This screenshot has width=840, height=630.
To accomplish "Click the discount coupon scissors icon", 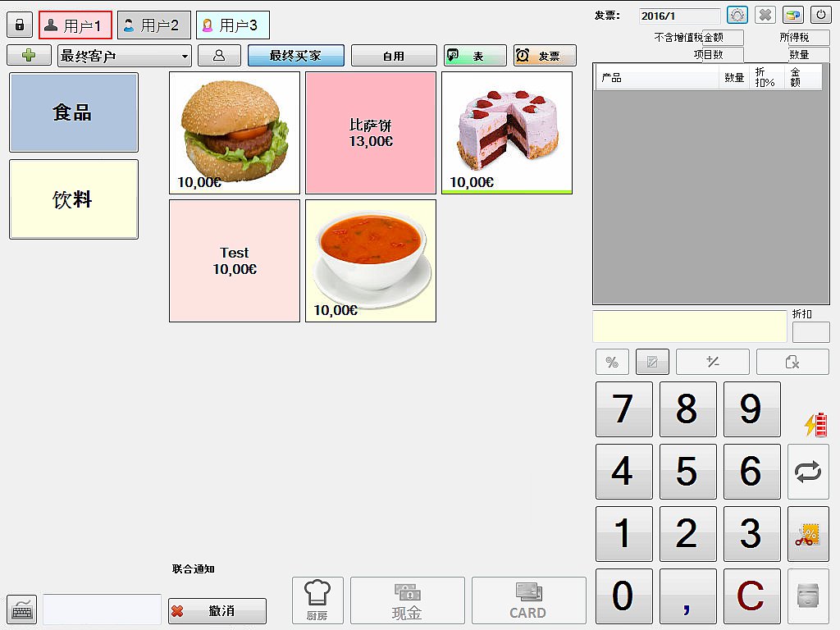I will pyautogui.click(x=808, y=534).
